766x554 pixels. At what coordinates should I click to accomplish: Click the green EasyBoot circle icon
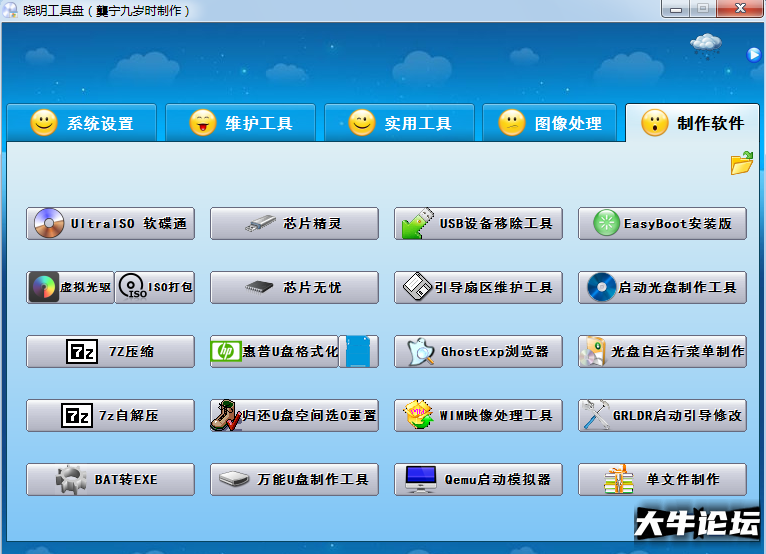pyautogui.click(x=606, y=223)
